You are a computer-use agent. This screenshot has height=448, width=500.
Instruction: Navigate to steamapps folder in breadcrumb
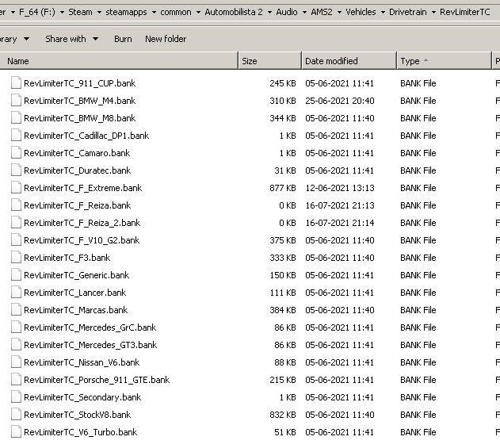tap(126, 12)
